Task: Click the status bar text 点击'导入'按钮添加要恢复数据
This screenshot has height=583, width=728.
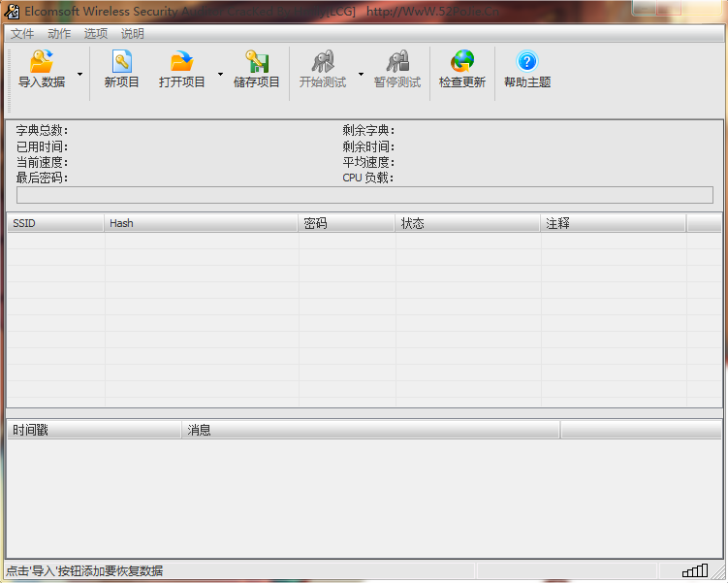Action: [84, 571]
